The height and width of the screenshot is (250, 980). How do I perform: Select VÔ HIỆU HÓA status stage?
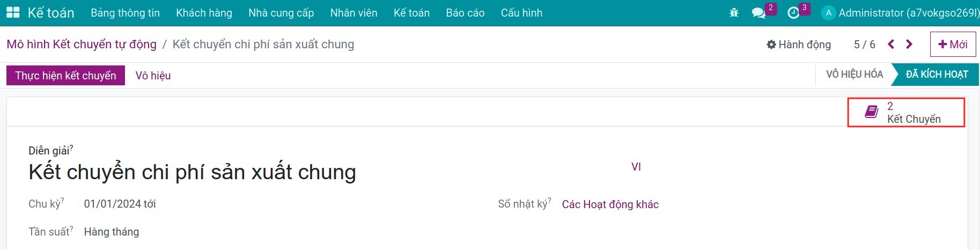point(854,75)
